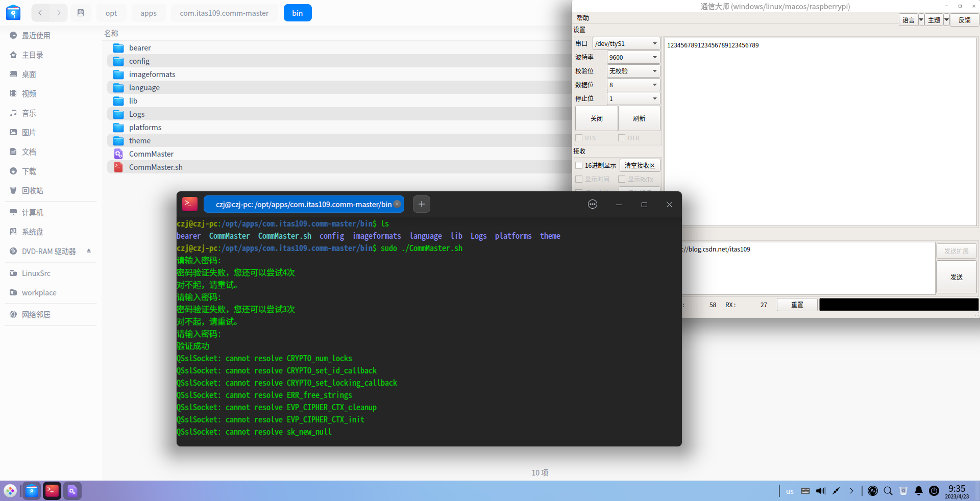Click the 名称 column header
This screenshot has width=980, height=501.
click(x=111, y=34)
